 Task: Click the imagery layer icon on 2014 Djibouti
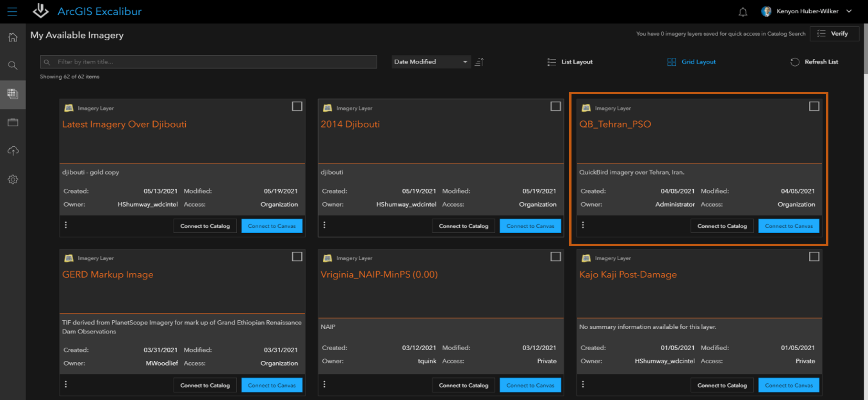click(328, 108)
